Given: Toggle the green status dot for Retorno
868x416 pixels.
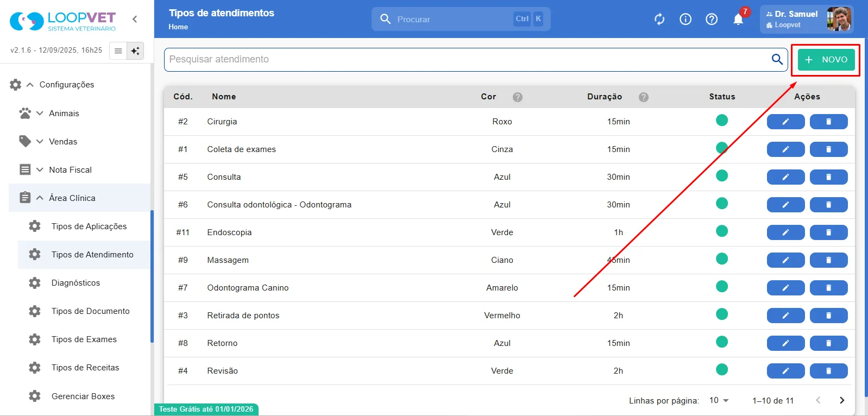Looking at the screenshot, I should (722, 342).
